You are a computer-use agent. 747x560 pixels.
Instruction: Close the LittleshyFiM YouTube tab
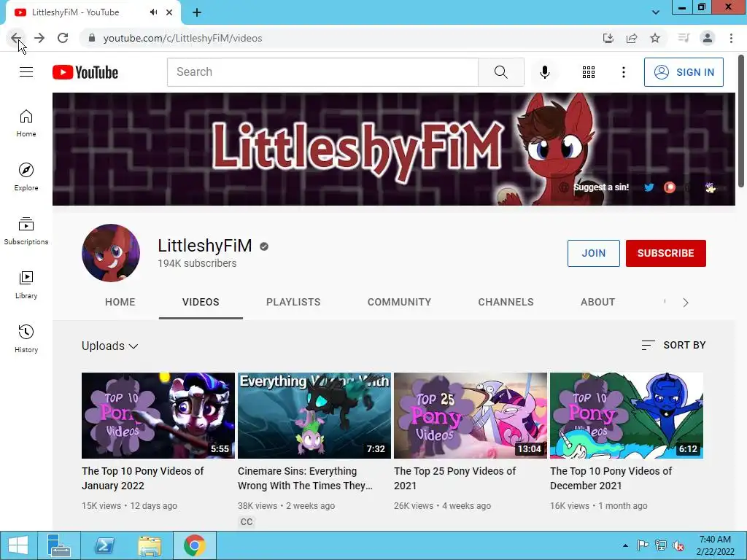[x=169, y=12]
